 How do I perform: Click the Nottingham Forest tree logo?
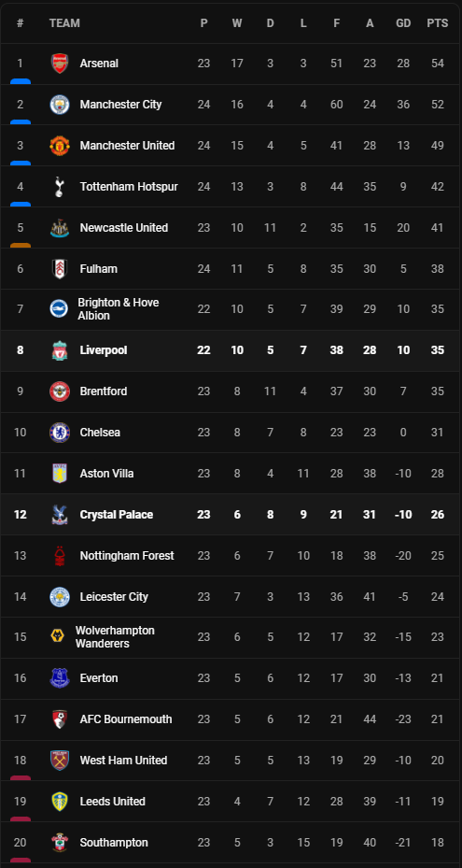[59, 555]
